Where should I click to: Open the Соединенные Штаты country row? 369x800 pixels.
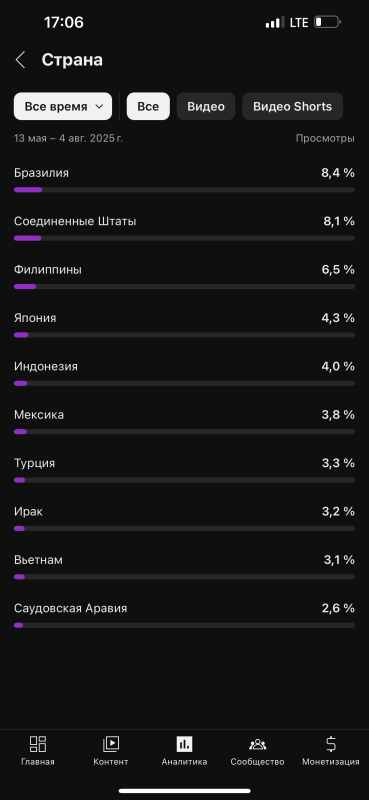point(184,228)
